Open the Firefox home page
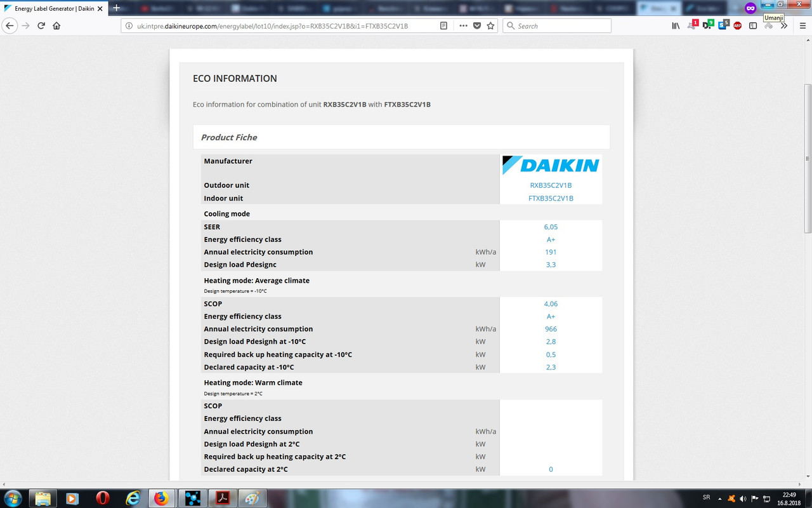 point(56,26)
